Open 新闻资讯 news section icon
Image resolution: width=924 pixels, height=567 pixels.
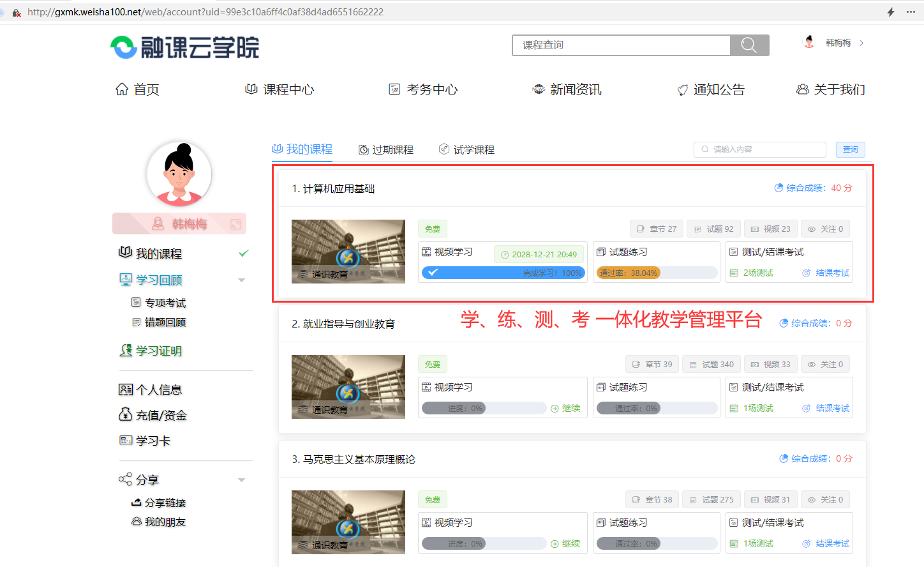point(538,89)
